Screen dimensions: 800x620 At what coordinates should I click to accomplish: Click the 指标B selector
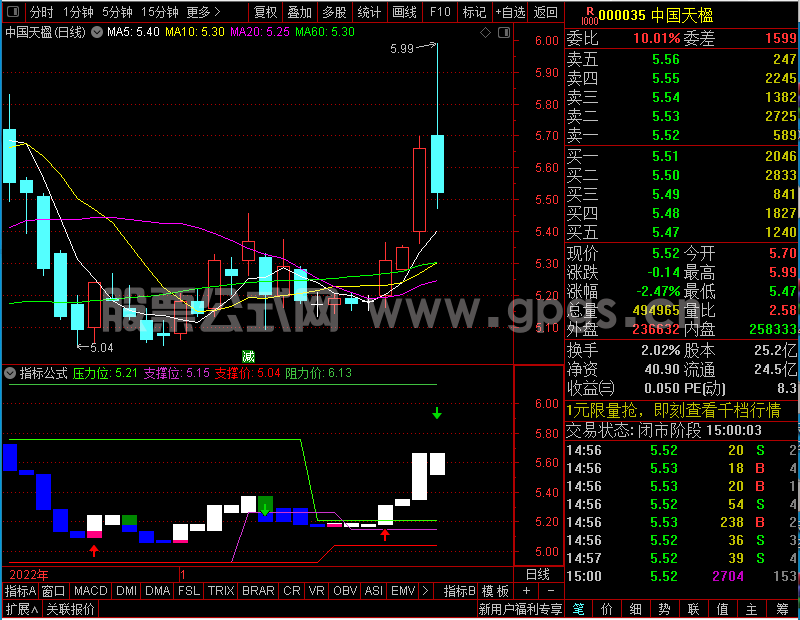[x=460, y=591]
